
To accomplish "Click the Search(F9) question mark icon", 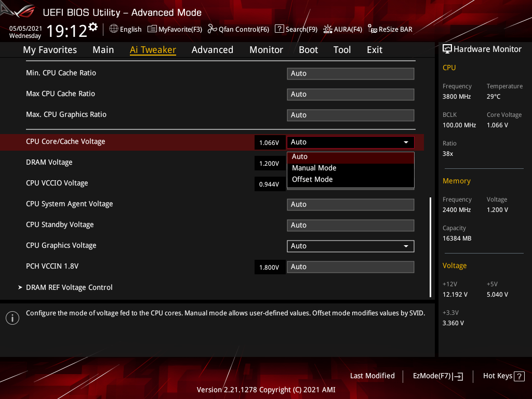I will tap(279, 29).
